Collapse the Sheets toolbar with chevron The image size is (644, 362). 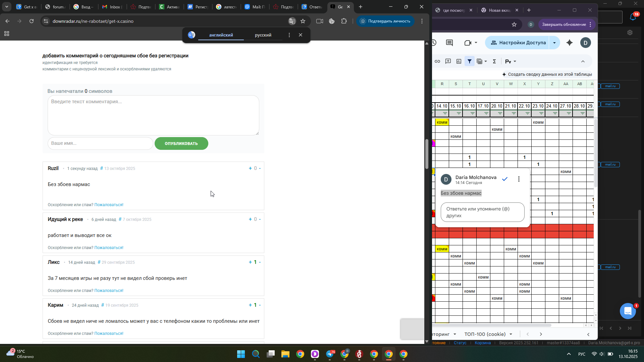[583, 61]
